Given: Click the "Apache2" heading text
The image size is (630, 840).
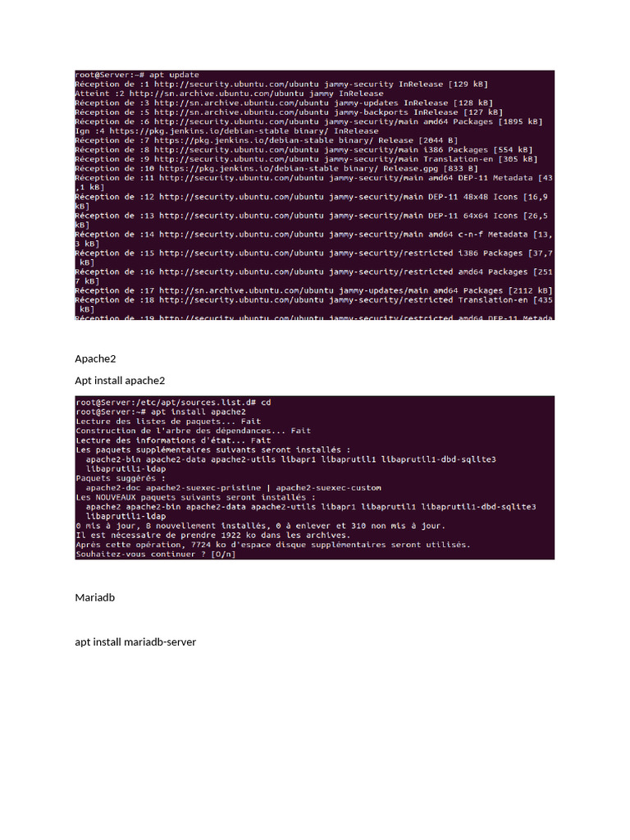Looking at the screenshot, I should [95, 359].
